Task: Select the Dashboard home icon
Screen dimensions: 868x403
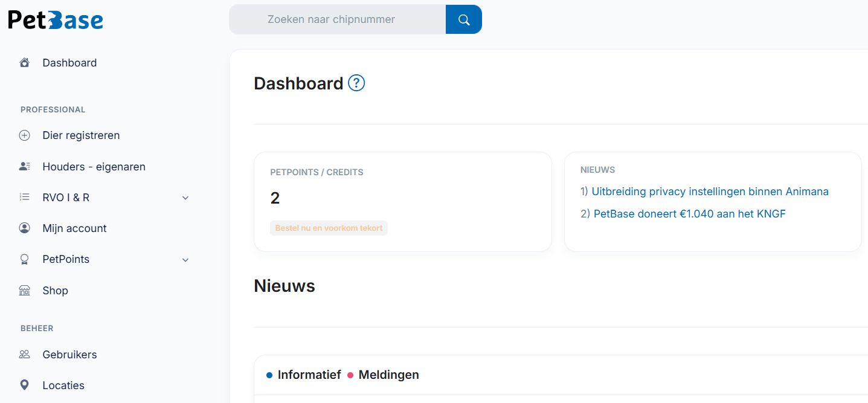Action: click(x=24, y=62)
